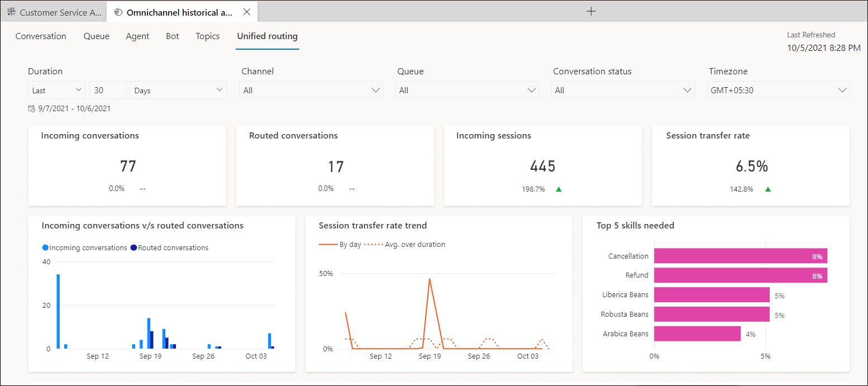Toggle Routed conversations legend item
The width and height of the screenshot is (868, 386).
(169, 247)
